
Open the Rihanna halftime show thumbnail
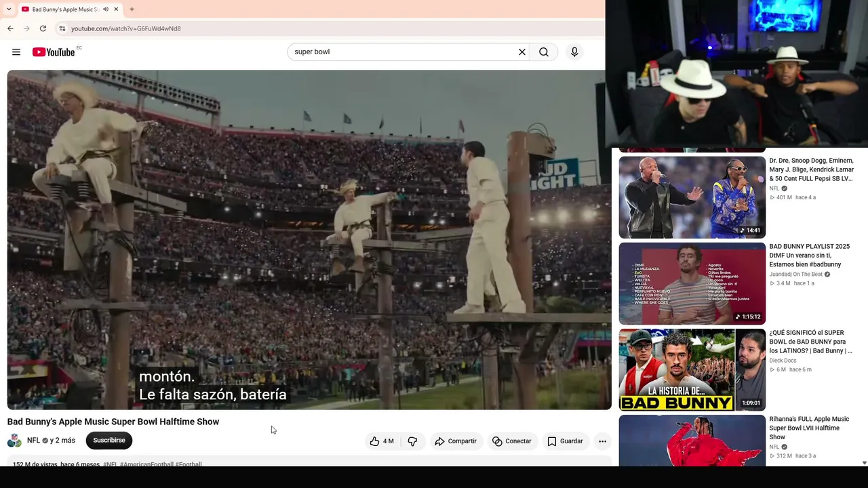[692, 440]
